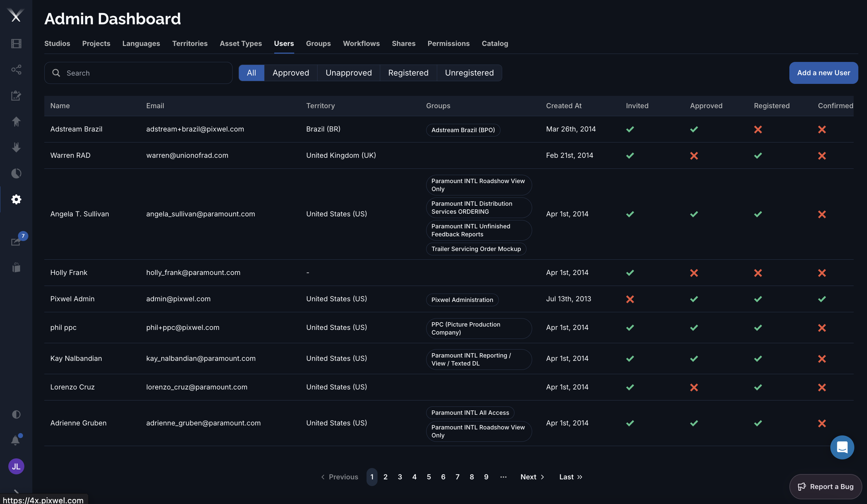Switch to the Catalog tab
The image size is (867, 504).
pos(495,43)
